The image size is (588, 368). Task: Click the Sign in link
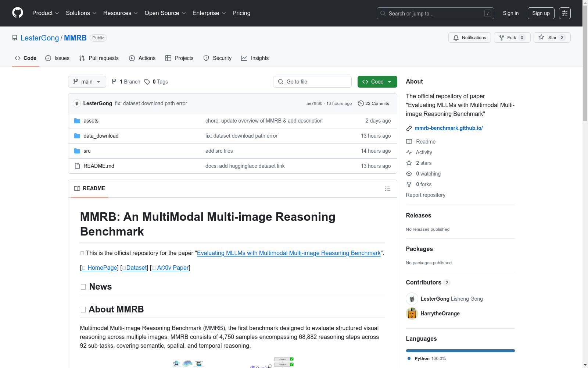pyautogui.click(x=511, y=13)
